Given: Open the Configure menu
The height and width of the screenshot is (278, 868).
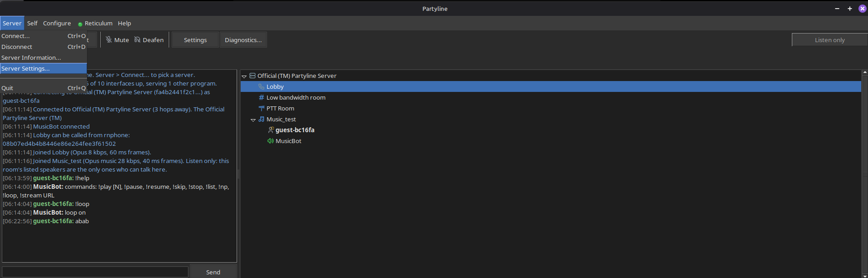Looking at the screenshot, I should [x=57, y=23].
